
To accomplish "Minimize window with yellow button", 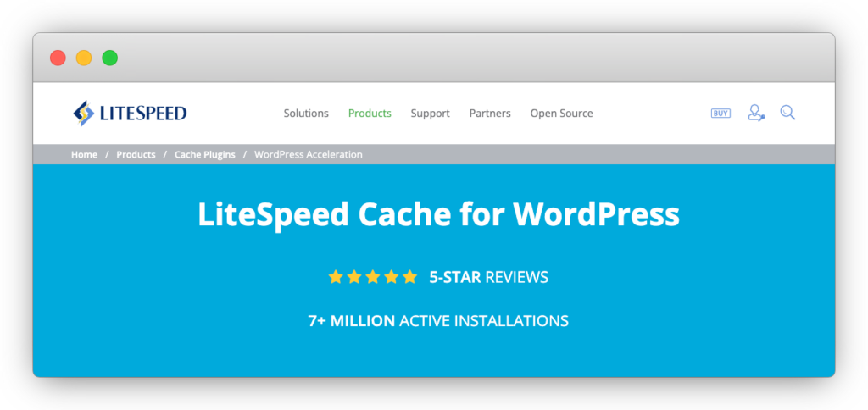I will coord(84,58).
